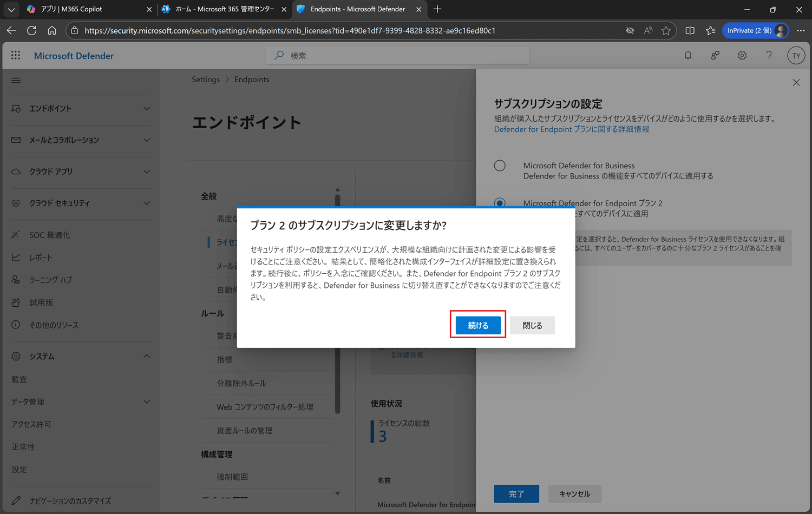Switch to the Microsoft 365 管理センター browser tab

coord(225,9)
